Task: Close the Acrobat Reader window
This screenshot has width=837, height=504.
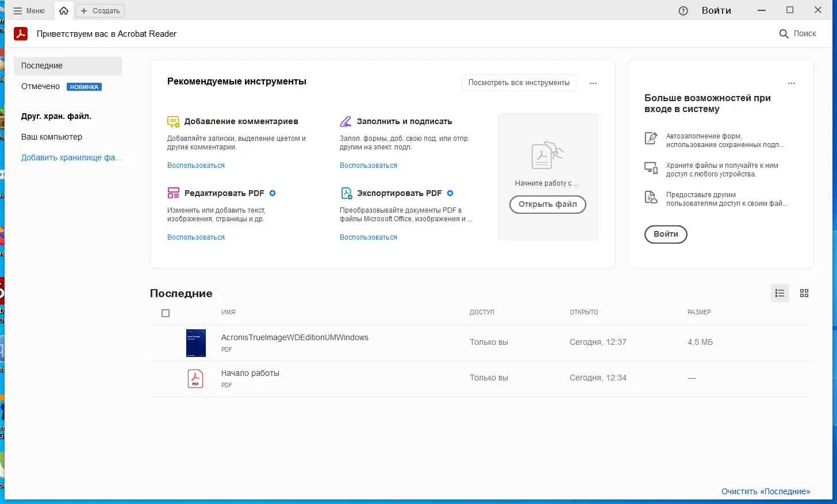Action: 818,10
